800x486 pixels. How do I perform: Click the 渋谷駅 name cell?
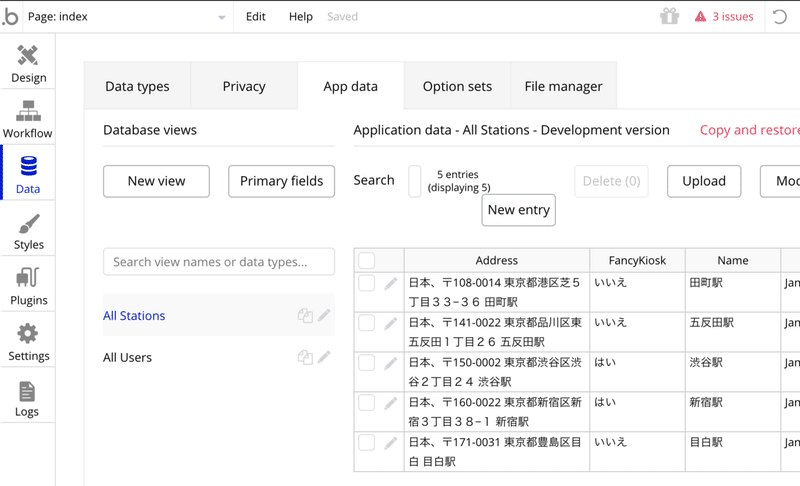coord(733,372)
